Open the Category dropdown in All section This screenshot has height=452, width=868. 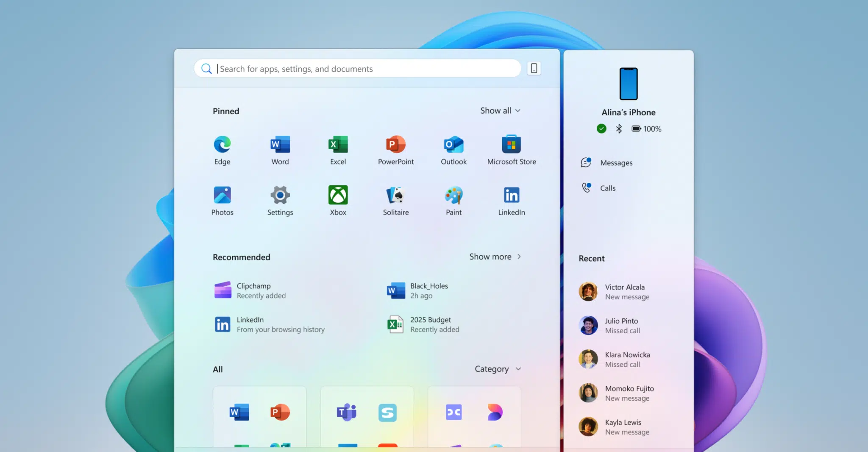click(x=498, y=369)
